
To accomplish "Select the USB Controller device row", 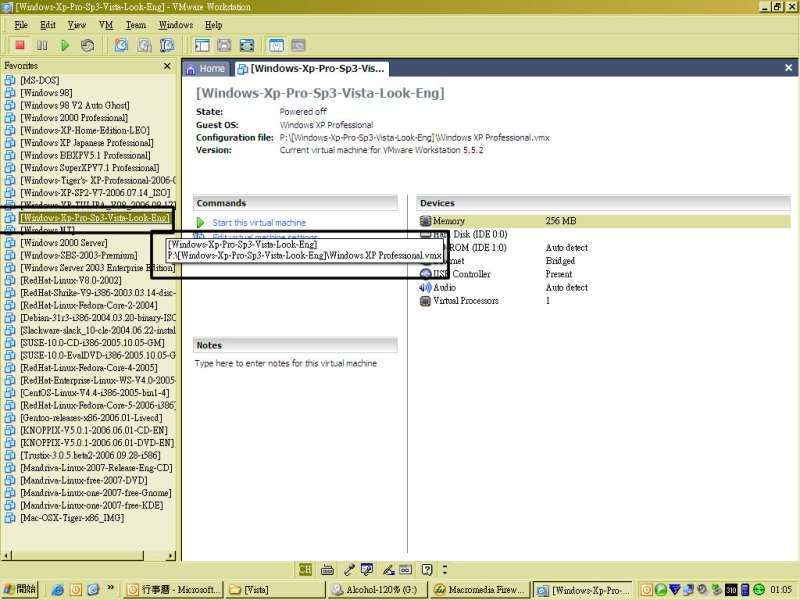I will pyautogui.click(x=604, y=274).
